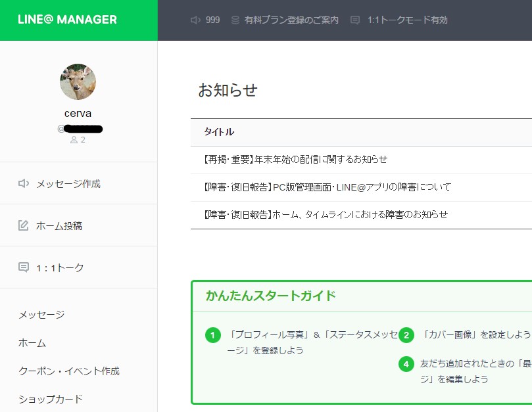The height and width of the screenshot is (412, 532).
Task: Click the タイトル column header
Action: coord(219,132)
